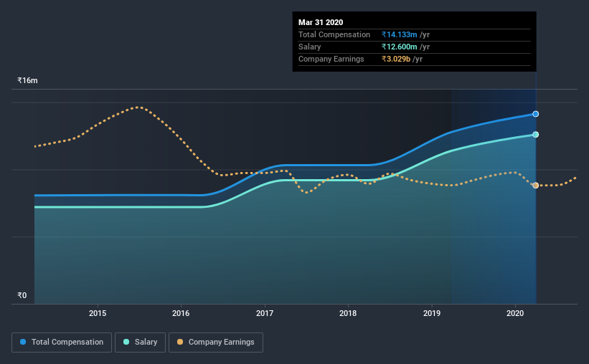Viewport: 589px width, 364px height.
Task: Select the 2015 x-axis label
Action: click(98, 313)
